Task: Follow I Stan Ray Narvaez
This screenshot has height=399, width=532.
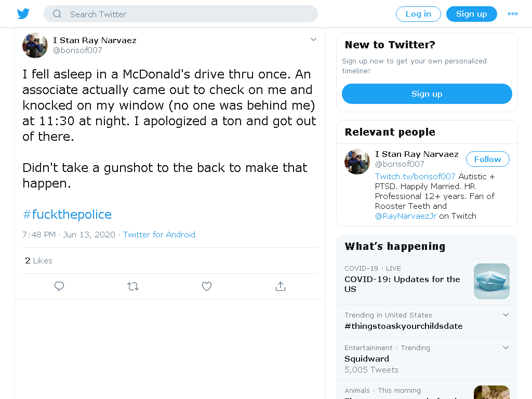Action: point(487,159)
